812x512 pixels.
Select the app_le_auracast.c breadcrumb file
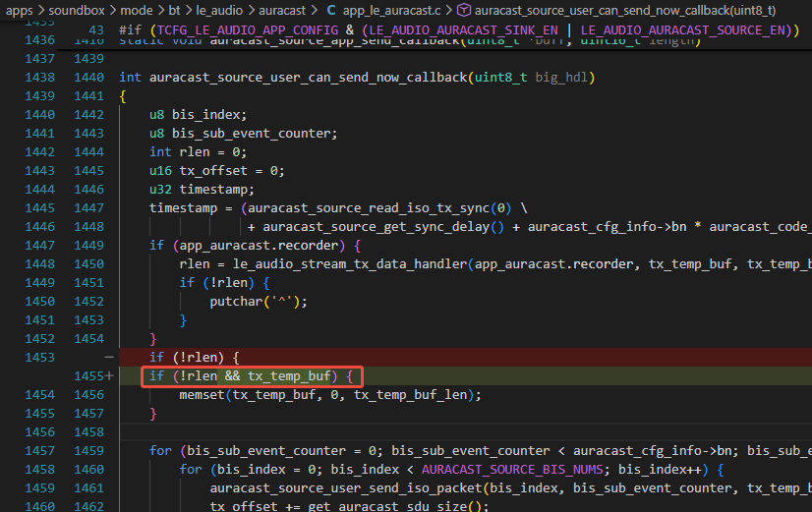(x=392, y=10)
